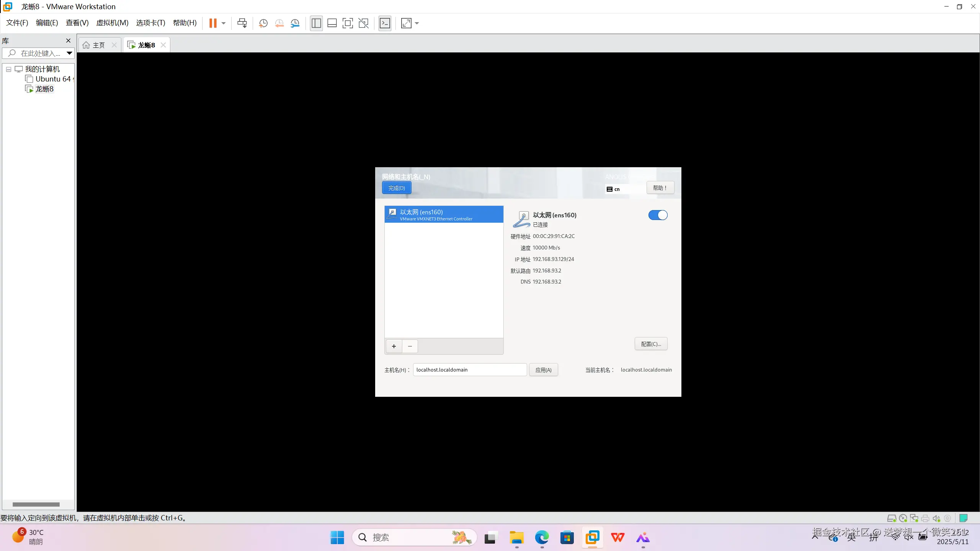
Task: Open the console view toolbar icon
Action: (385, 23)
